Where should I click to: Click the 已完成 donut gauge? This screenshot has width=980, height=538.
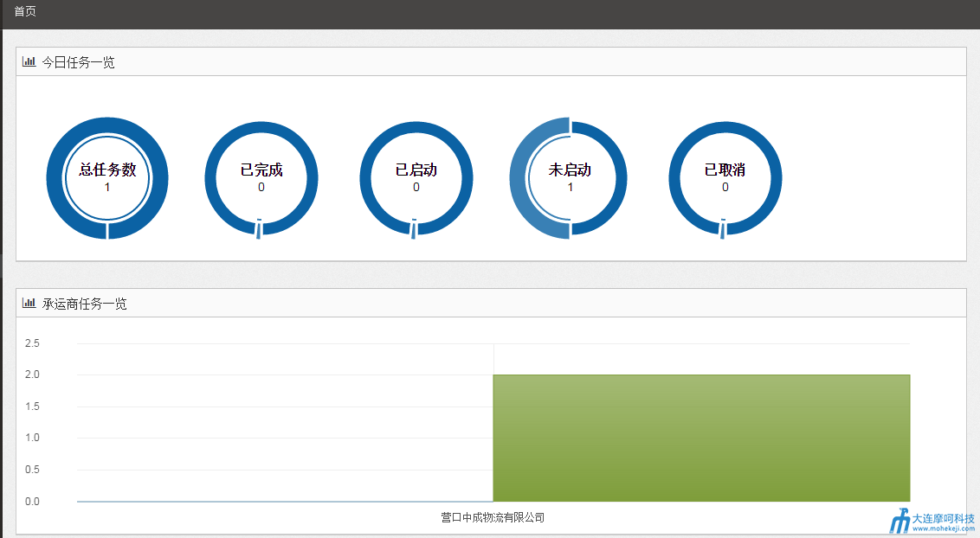point(261,178)
